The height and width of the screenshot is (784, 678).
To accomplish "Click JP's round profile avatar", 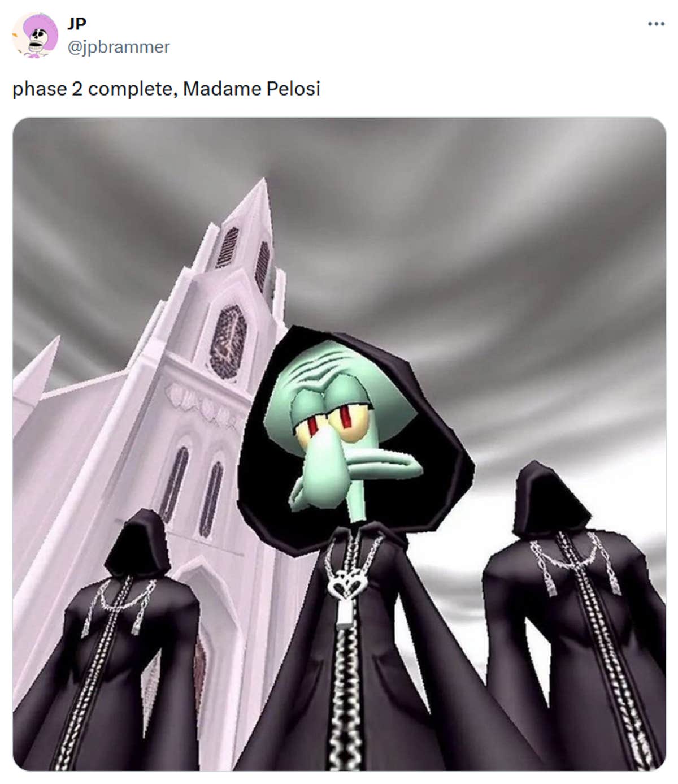I will (35, 35).
